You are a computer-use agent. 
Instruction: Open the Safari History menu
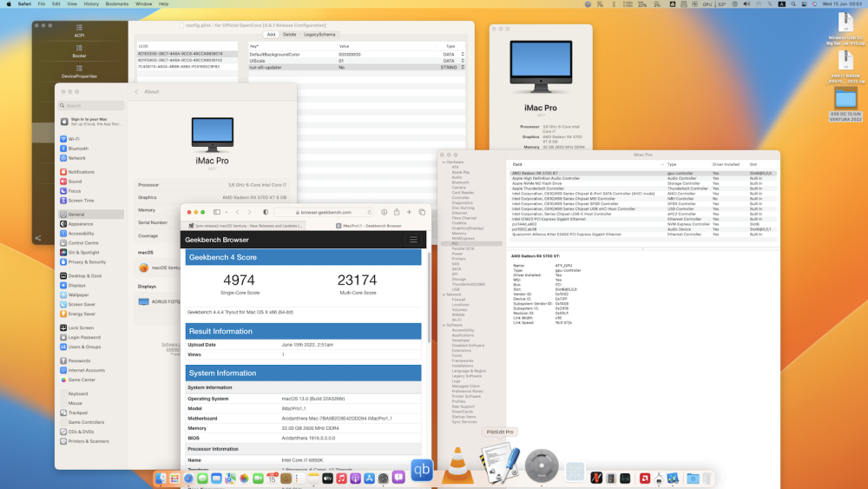coord(91,3)
